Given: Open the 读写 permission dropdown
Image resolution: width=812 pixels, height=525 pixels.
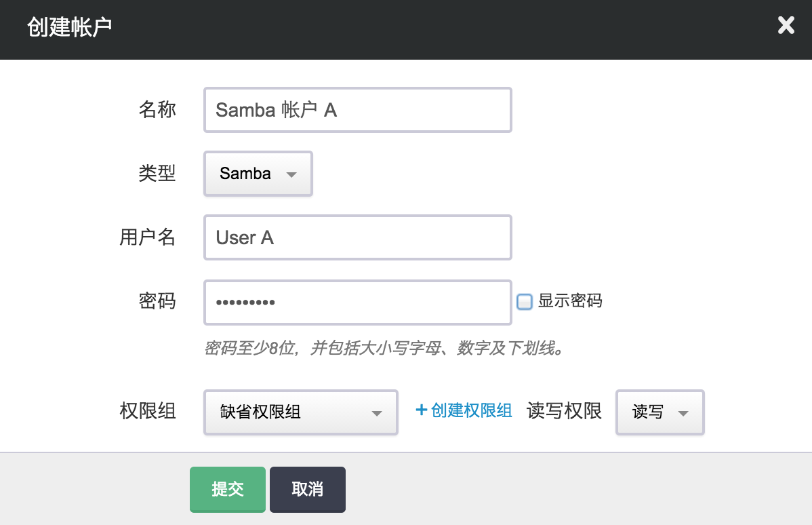Looking at the screenshot, I should [x=659, y=412].
